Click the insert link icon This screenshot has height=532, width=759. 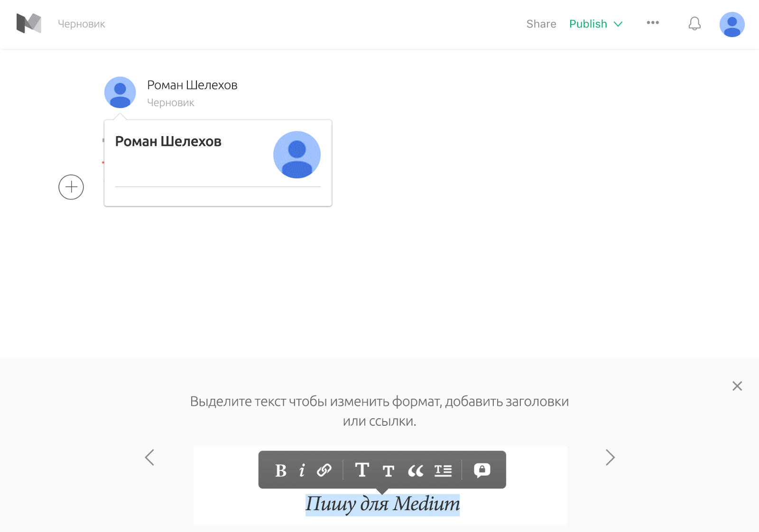(324, 470)
